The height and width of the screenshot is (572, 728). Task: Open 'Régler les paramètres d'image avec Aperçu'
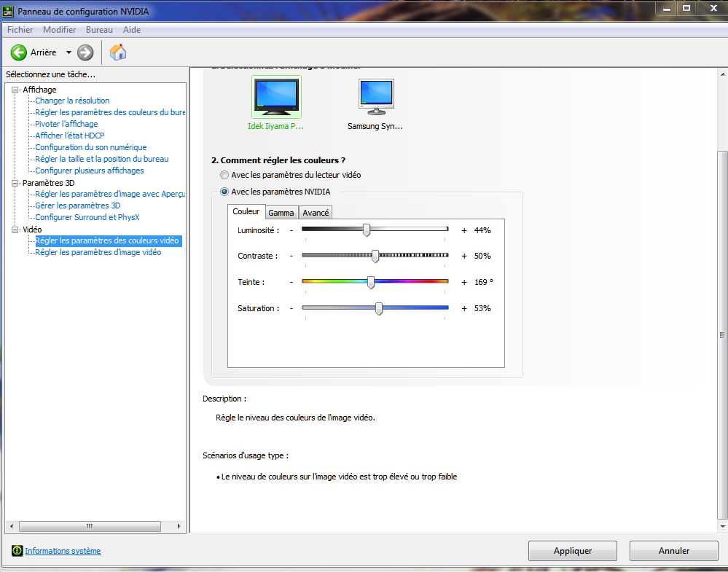coord(110,194)
